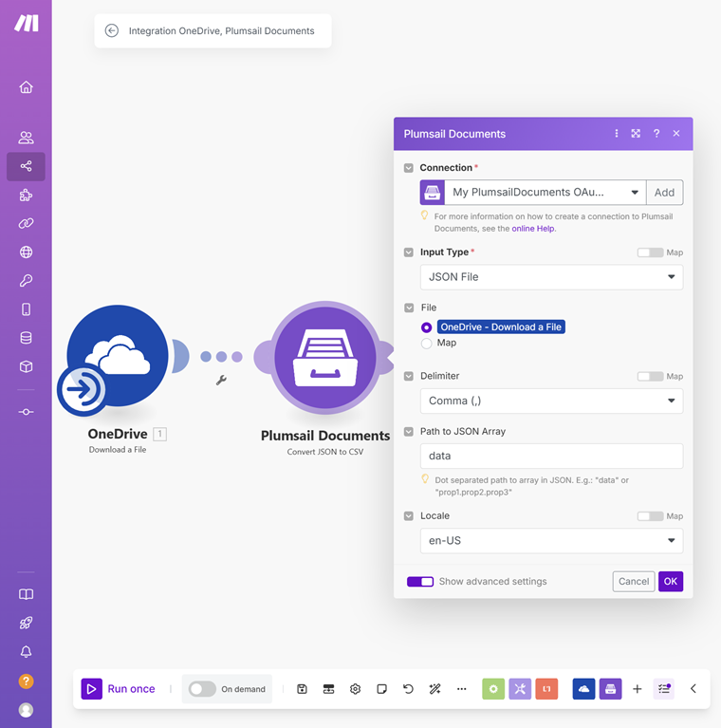721x728 pixels.
Task: Select the Map radio under File
Action: pos(426,344)
